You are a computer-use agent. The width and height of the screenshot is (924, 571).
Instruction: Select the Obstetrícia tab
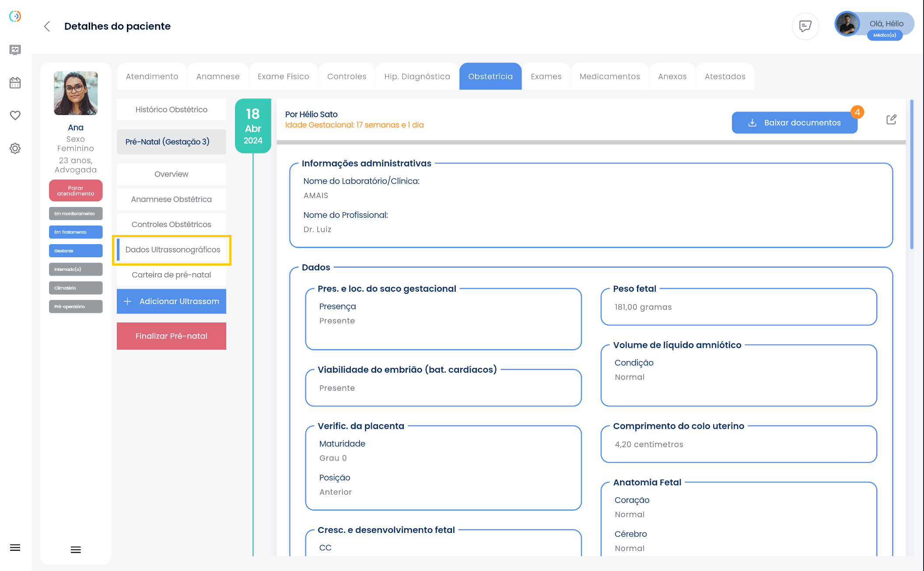tap(490, 77)
